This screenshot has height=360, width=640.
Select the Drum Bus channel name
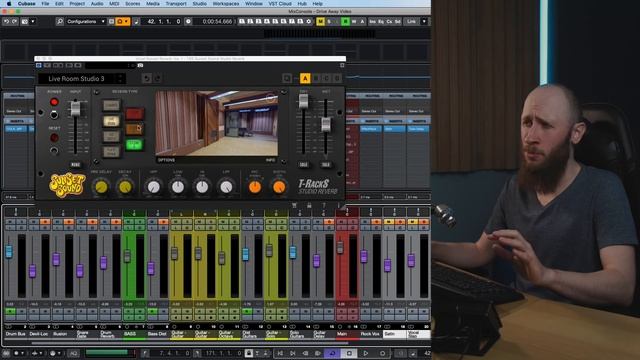(x=16, y=334)
